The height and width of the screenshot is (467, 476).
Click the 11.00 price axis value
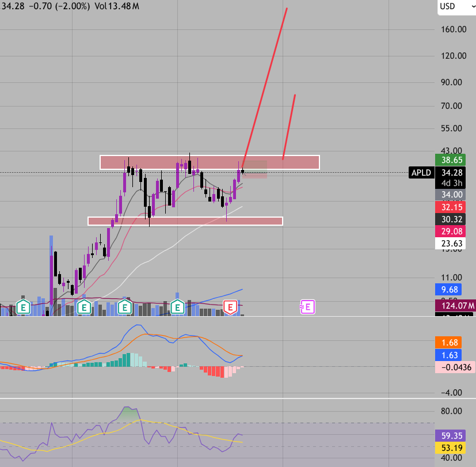click(x=451, y=278)
